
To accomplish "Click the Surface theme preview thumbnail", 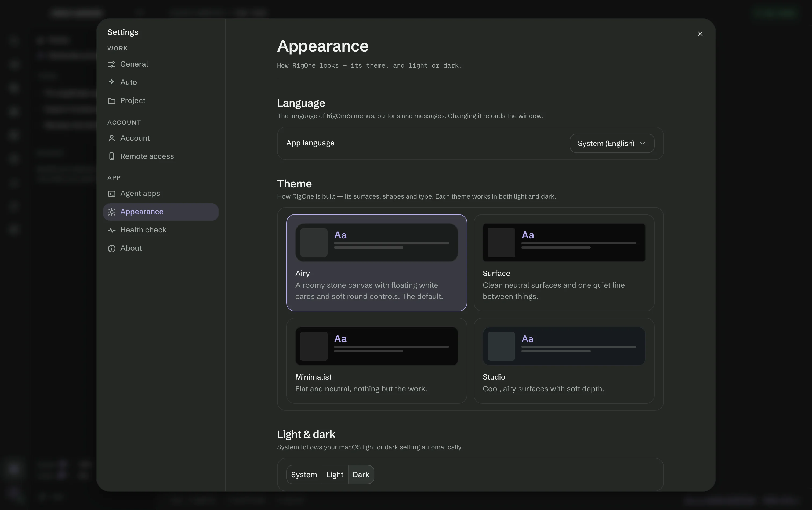I will tap(564, 242).
